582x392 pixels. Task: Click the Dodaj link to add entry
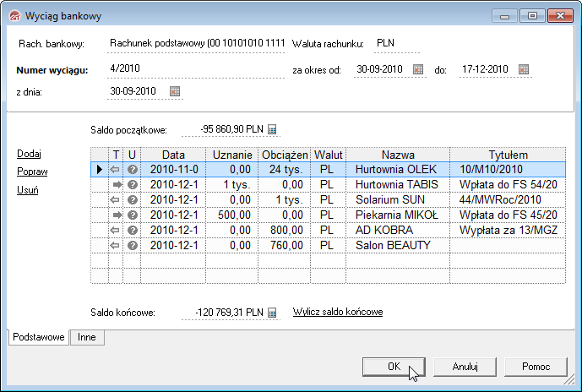pos(30,154)
